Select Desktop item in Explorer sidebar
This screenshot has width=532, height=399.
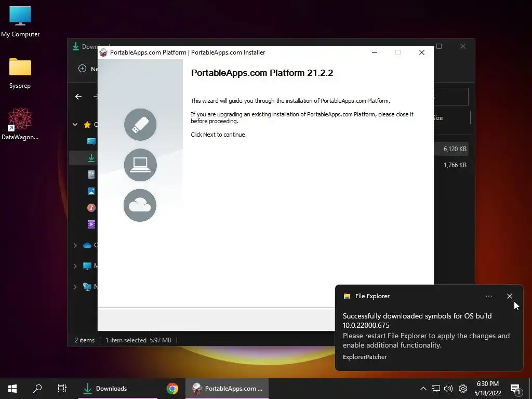(x=91, y=141)
